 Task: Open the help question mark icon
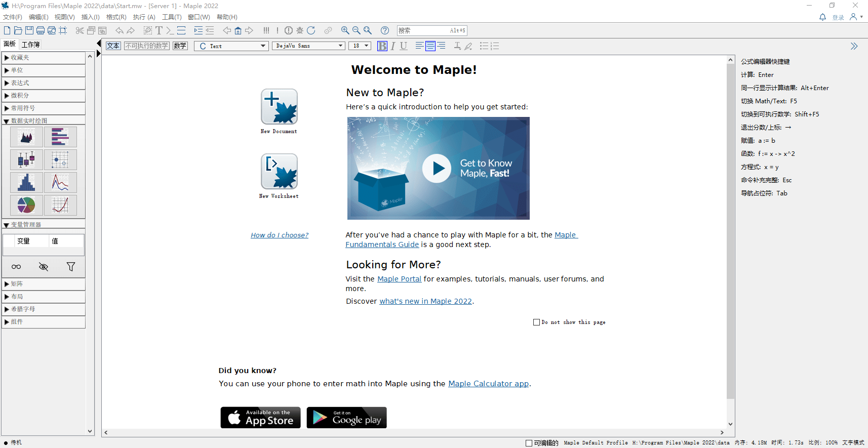click(385, 30)
